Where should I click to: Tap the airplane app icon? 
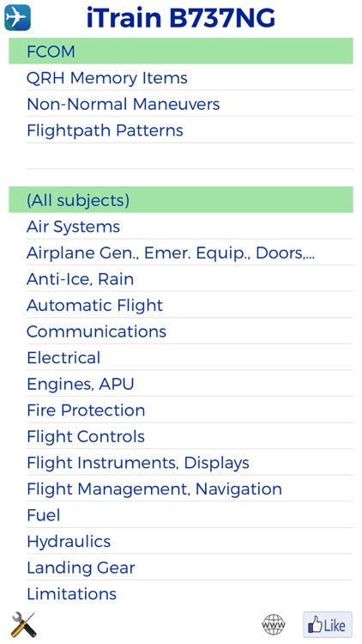pyautogui.click(x=18, y=18)
